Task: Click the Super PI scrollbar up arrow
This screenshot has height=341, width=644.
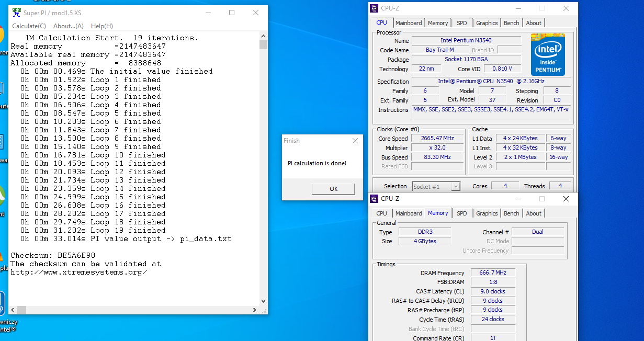Action: [x=263, y=36]
